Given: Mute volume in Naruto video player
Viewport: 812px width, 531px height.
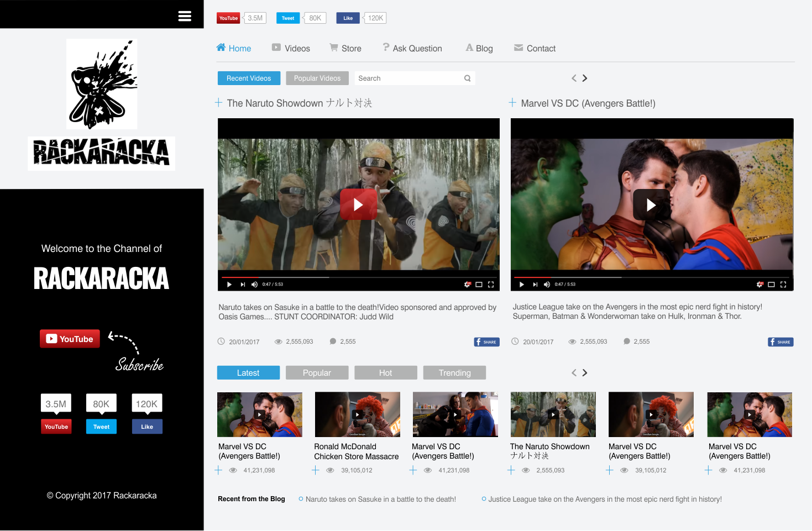Looking at the screenshot, I should click(x=255, y=285).
